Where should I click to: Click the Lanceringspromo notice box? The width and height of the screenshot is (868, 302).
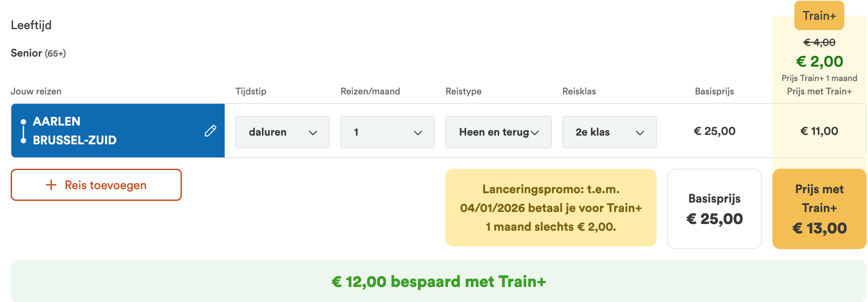click(551, 208)
